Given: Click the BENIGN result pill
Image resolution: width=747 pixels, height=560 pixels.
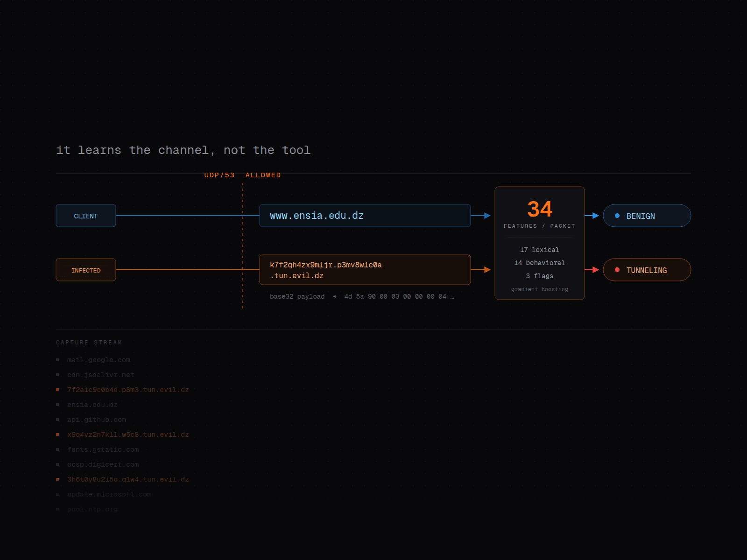Looking at the screenshot, I should [x=647, y=216].
